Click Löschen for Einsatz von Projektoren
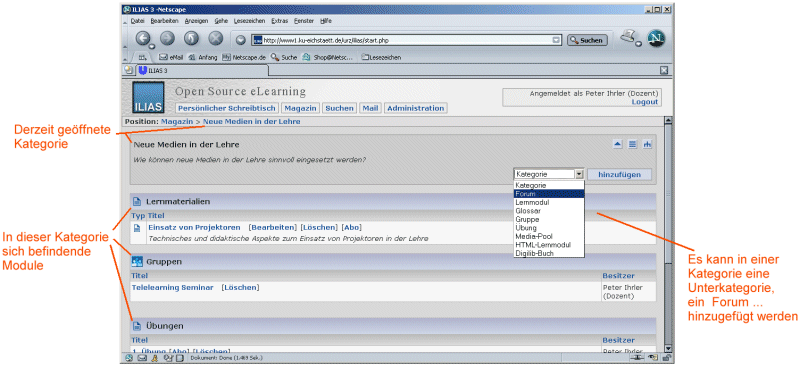This screenshot has width=800, height=367. coord(319,227)
